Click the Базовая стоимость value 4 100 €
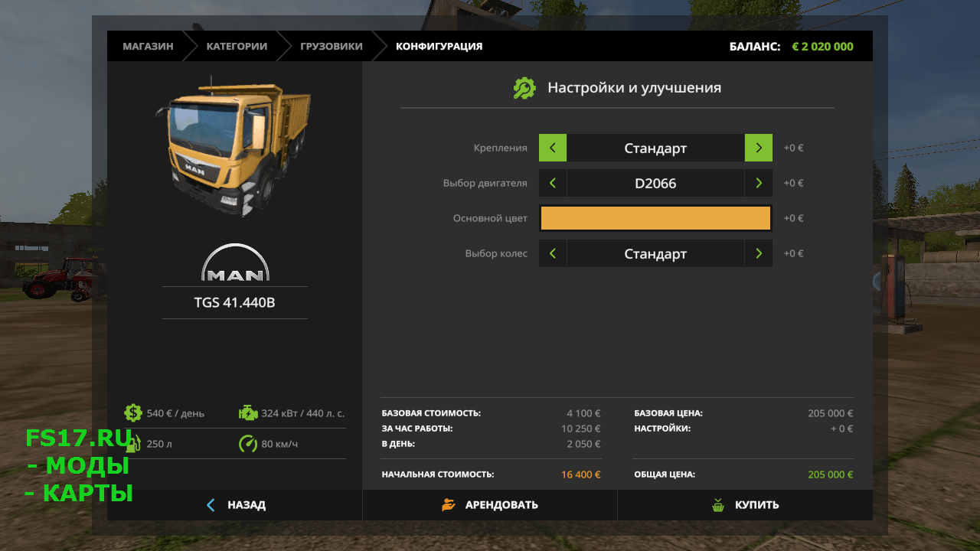 click(x=583, y=413)
